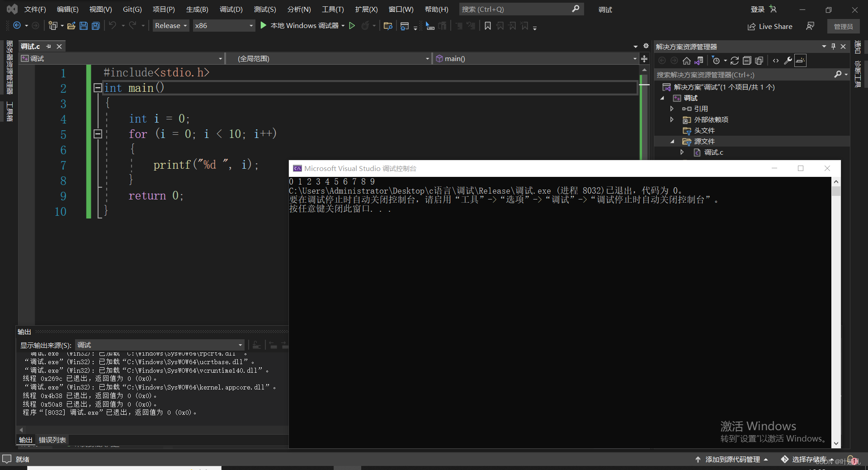
Task: Click the Navigate Backward arrow in main toolbar
Action: pyautogui.click(x=17, y=26)
